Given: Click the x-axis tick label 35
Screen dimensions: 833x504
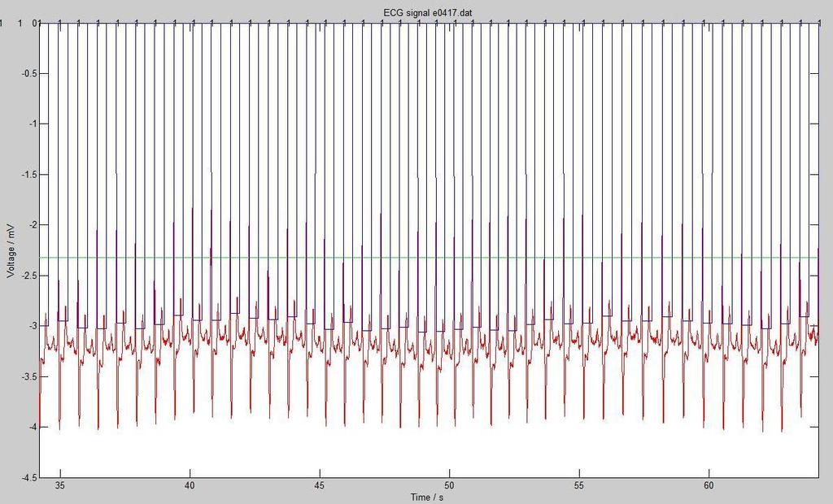Looking at the screenshot, I should click(x=60, y=486).
